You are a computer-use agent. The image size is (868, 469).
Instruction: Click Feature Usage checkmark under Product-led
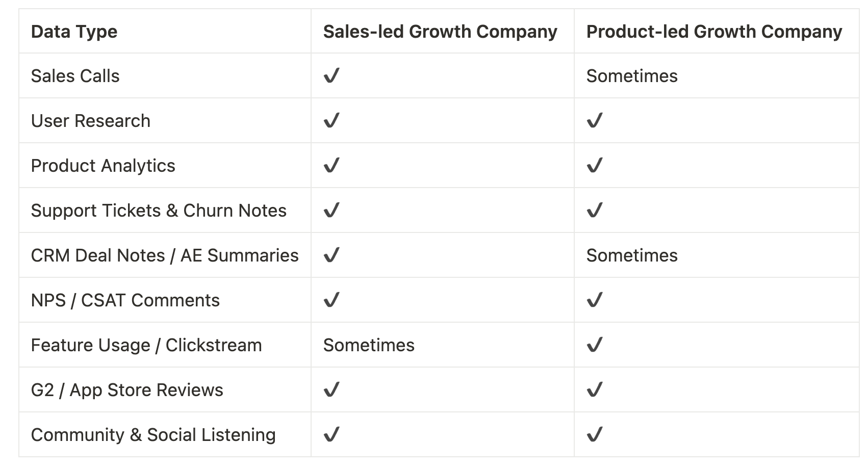595,345
